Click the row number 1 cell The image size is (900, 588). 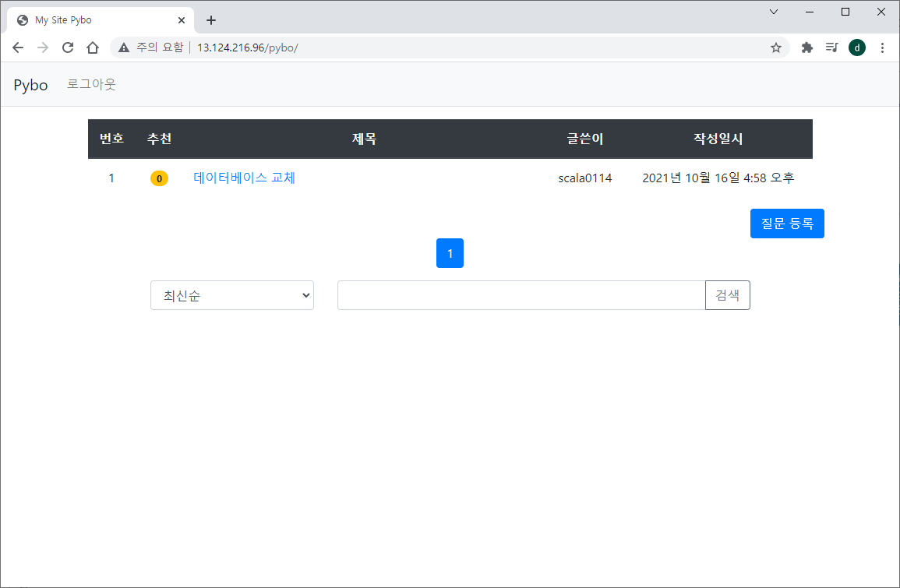point(111,178)
